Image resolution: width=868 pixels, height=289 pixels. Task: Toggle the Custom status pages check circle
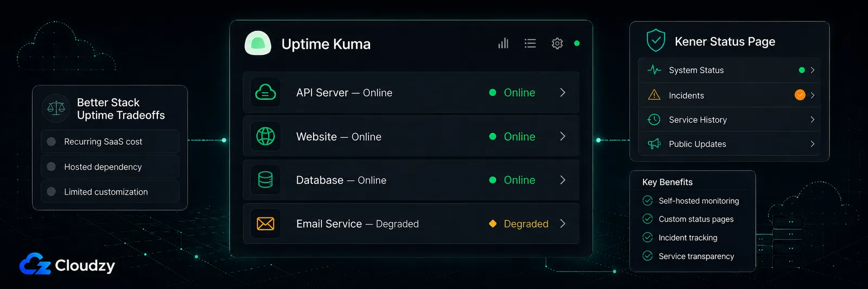tap(647, 219)
